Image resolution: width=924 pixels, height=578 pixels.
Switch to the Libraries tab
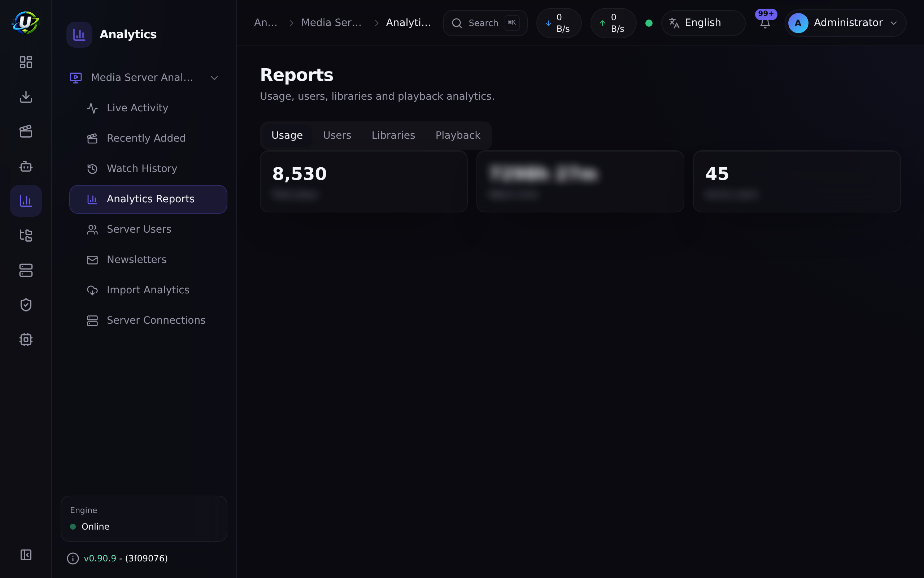coord(393,135)
